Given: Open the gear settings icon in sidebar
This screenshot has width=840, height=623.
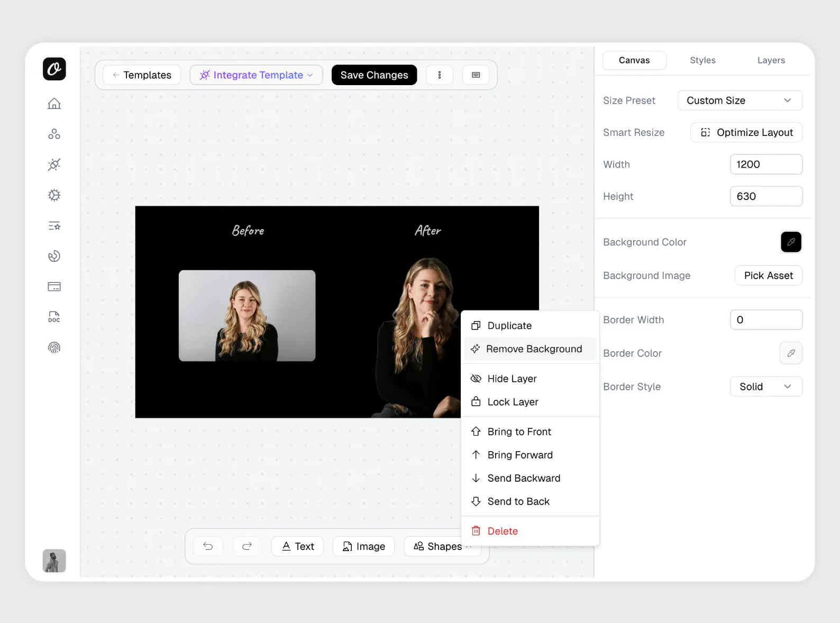Looking at the screenshot, I should pos(54,195).
